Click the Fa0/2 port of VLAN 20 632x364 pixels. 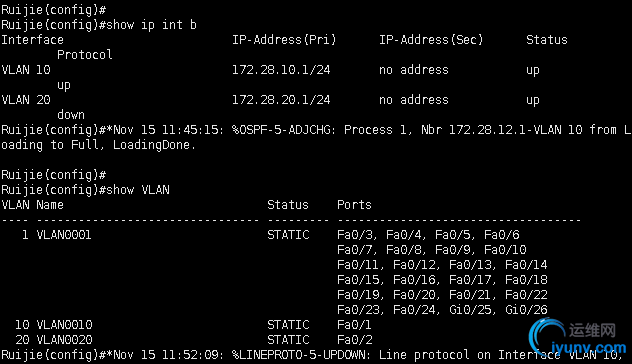point(354,339)
